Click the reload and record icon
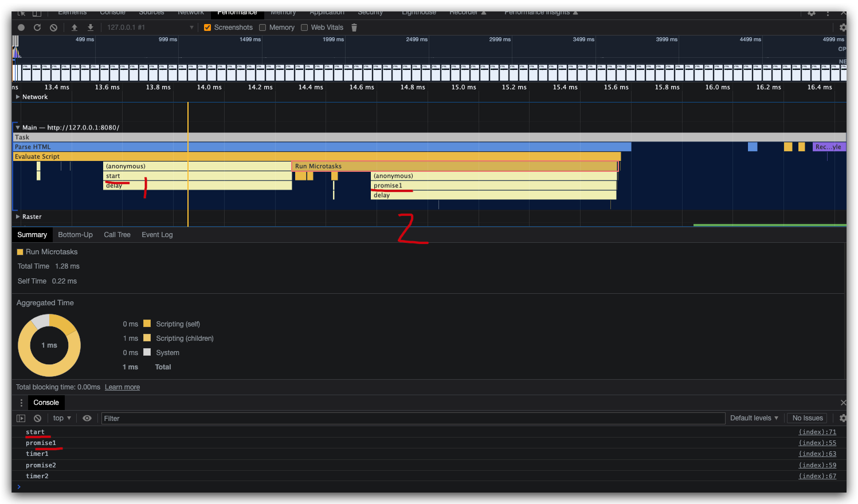 pyautogui.click(x=37, y=27)
